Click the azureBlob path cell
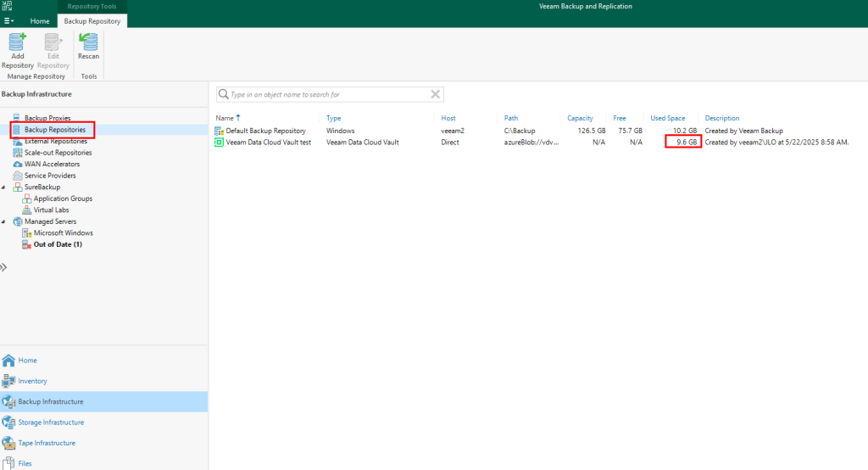868x470 pixels. 531,143
